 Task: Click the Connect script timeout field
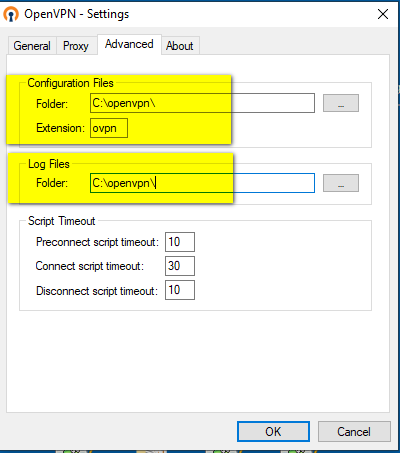coord(180,266)
